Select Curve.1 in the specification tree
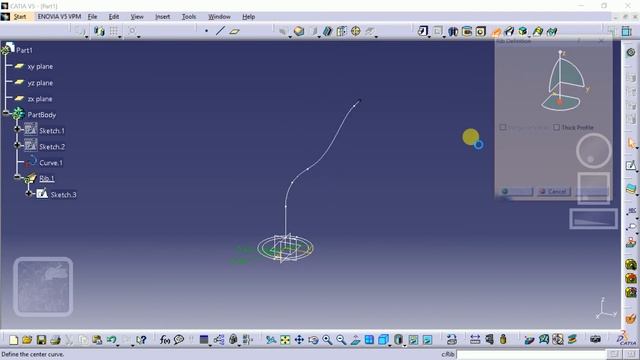 51,163
